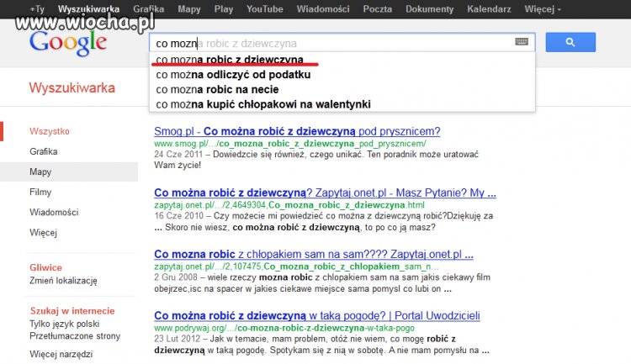Expand Więcej narzędzi in sidebar
The height and width of the screenshot is (364, 631).
[61, 354]
